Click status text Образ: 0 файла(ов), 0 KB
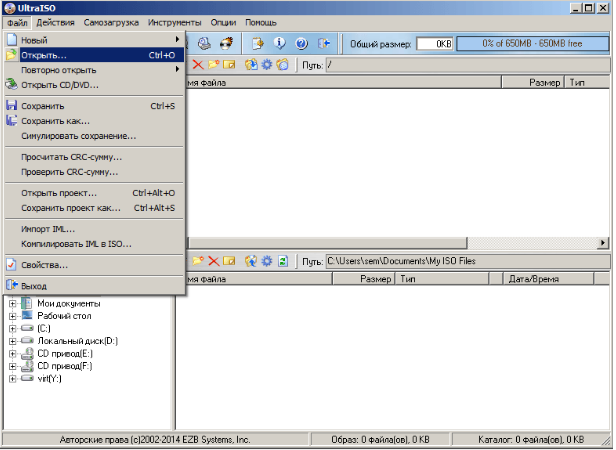The image size is (616, 450). pyautogui.click(x=380, y=439)
